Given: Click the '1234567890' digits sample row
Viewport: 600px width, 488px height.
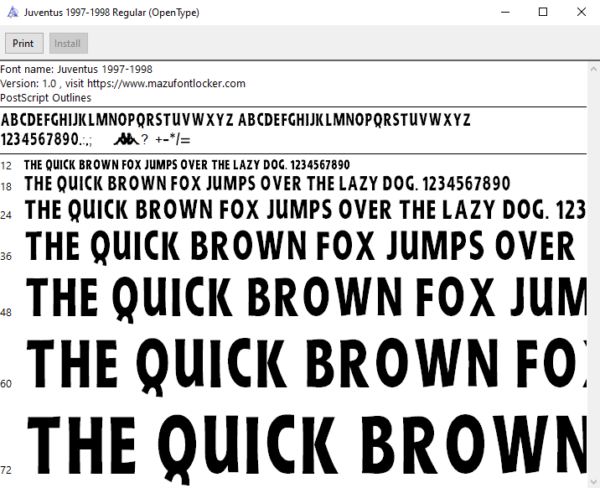Looking at the screenshot, I should pos(39,139).
